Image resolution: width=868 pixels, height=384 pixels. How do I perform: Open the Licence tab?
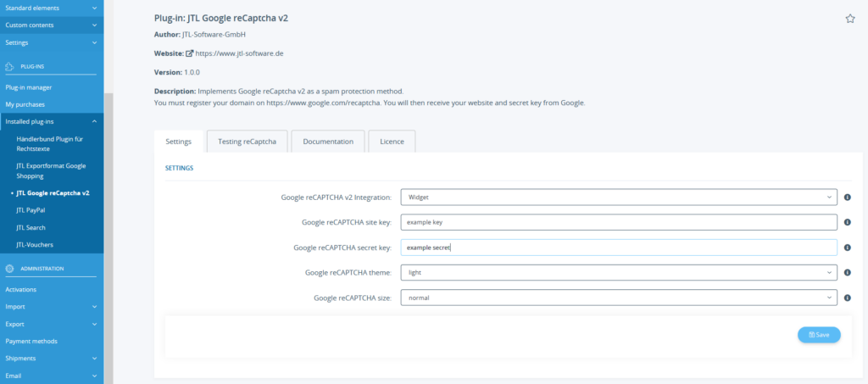392,142
